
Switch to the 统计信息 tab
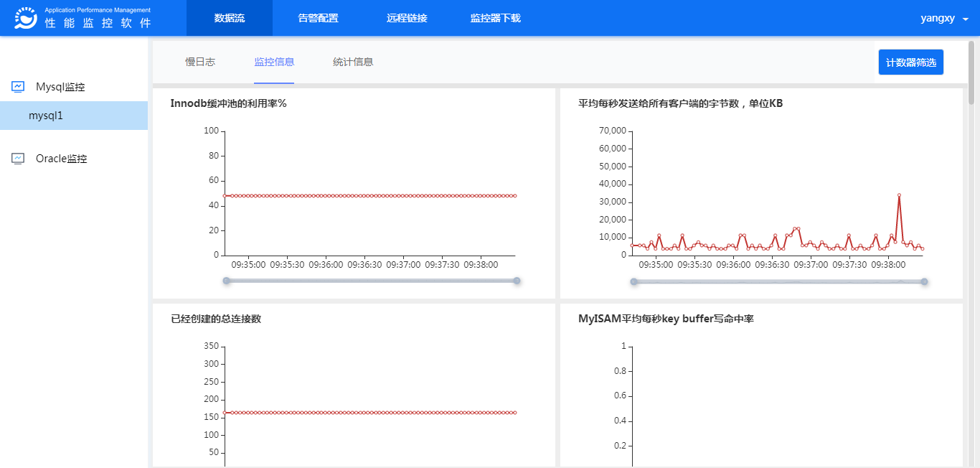pyautogui.click(x=353, y=62)
